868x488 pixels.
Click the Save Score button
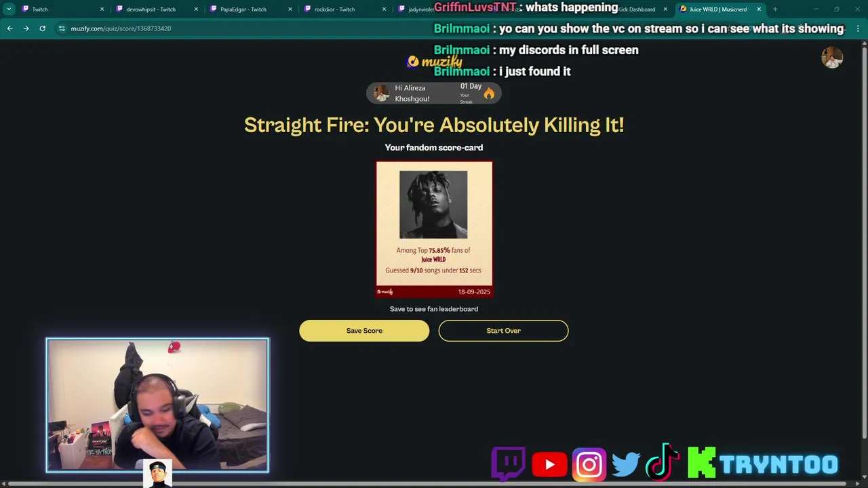click(364, 331)
